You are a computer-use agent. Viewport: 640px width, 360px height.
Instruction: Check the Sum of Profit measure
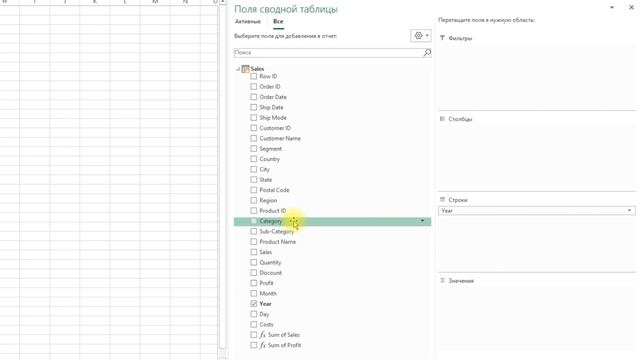(x=253, y=345)
